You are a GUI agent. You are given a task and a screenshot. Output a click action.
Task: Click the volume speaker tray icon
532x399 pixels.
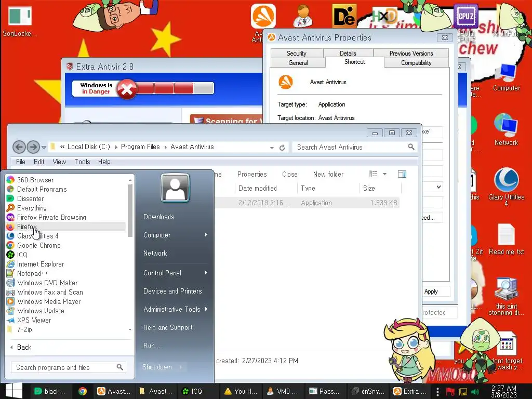(x=475, y=392)
